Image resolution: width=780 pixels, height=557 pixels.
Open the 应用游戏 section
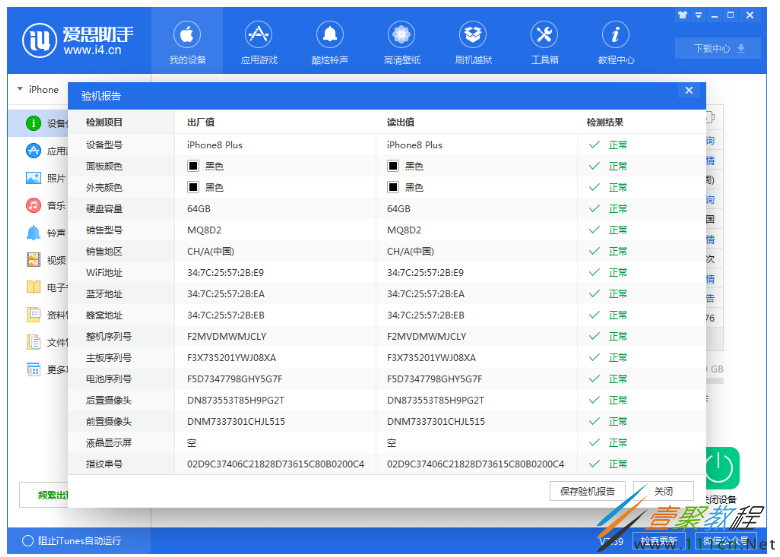pyautogui.click(x=259, y=43)
